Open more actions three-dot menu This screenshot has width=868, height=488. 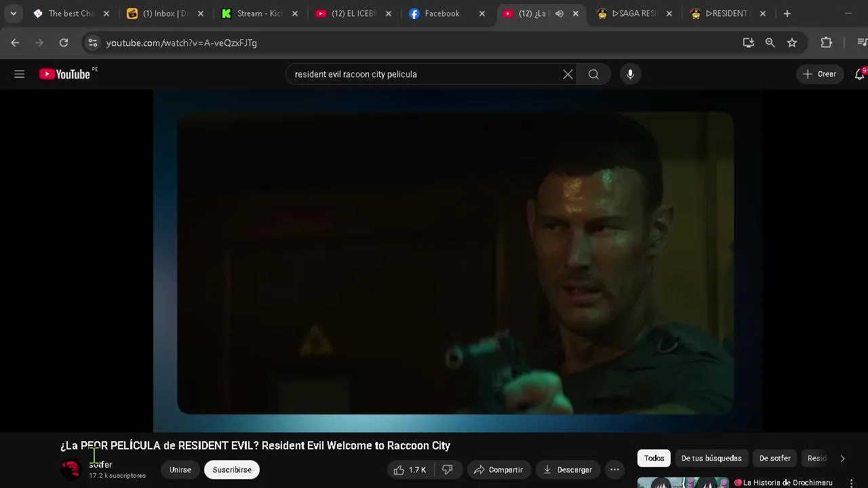tap(614, 470)
